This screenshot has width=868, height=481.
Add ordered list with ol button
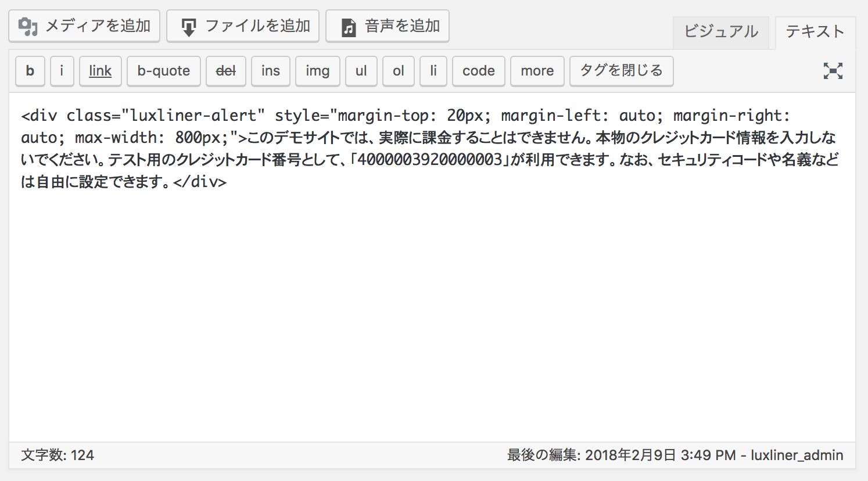point(399,71)
